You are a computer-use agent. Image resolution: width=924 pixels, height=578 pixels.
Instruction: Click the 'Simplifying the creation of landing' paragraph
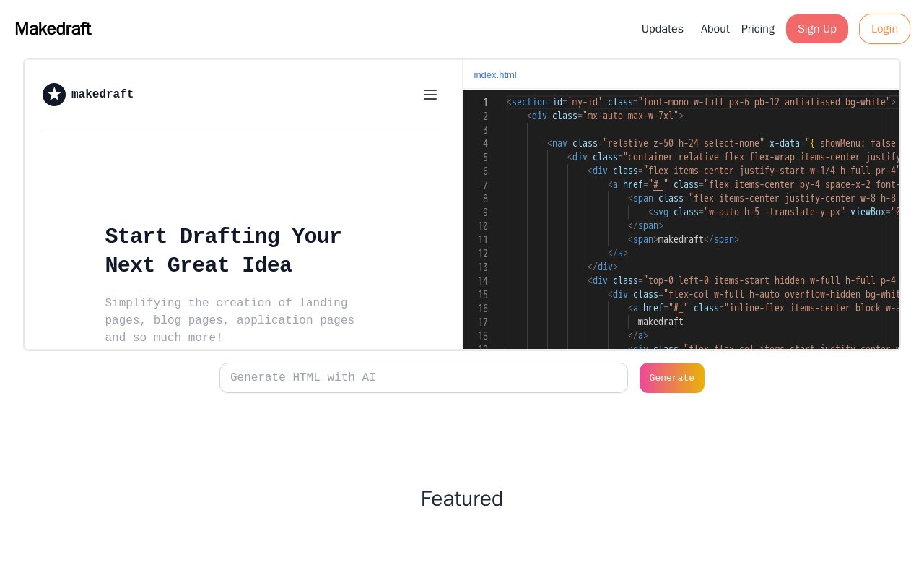[x=230, y=320]
